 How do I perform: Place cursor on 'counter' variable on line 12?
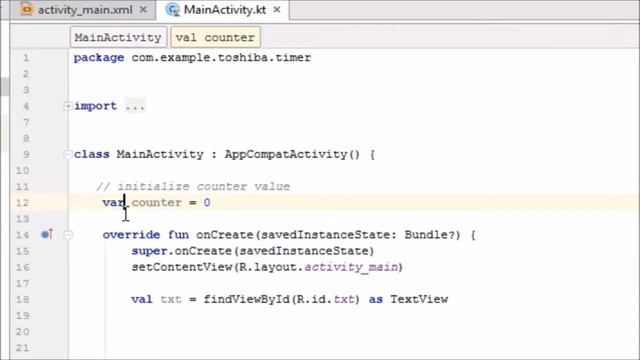pos(156,202)
